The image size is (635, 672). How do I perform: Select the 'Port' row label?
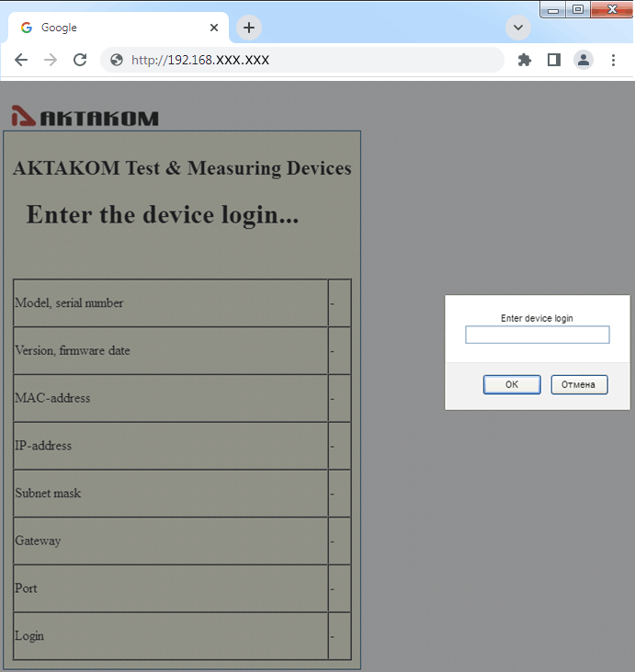[x=26, y=588]
